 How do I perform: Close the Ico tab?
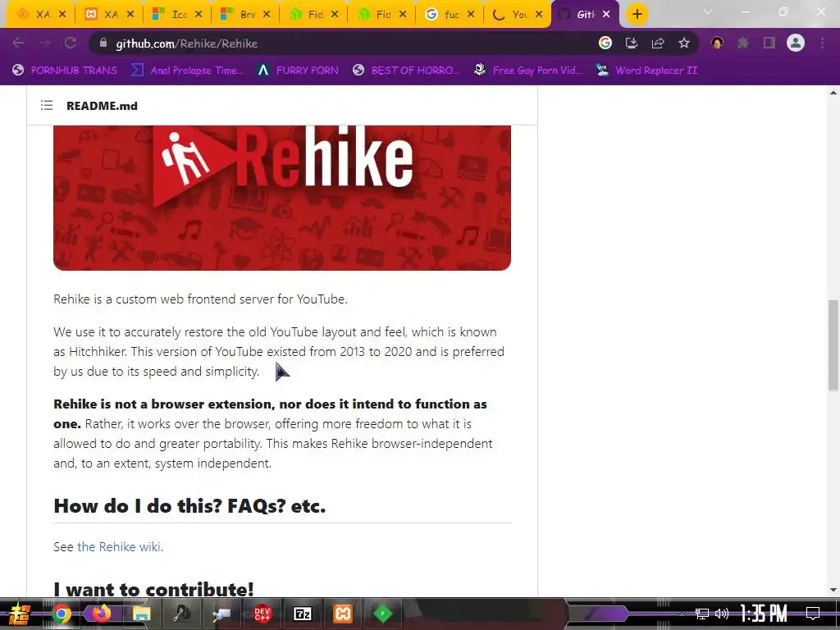(x=199, y=15)
